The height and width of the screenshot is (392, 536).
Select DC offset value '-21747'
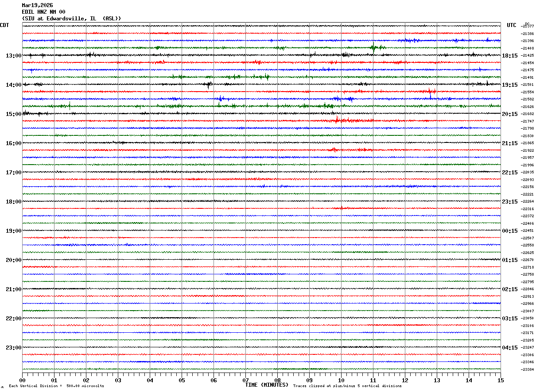tap(528, 121)
